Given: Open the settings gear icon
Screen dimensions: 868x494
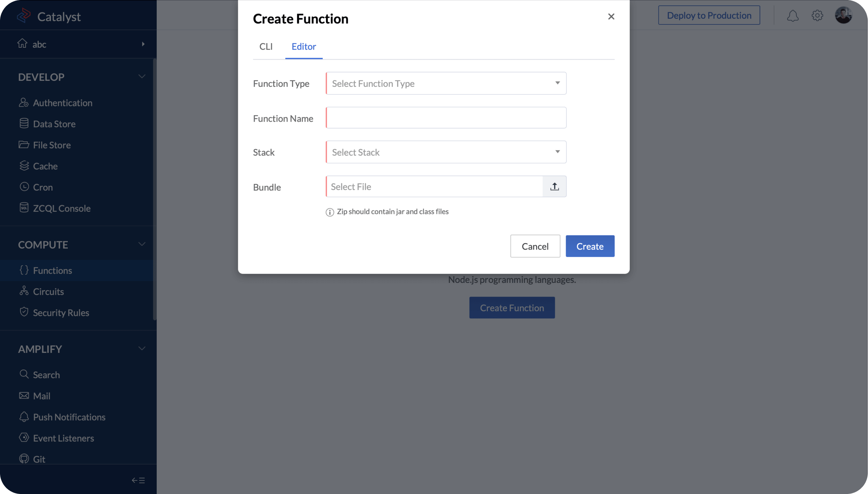Looking at the screenshot, I should point(817,15).
